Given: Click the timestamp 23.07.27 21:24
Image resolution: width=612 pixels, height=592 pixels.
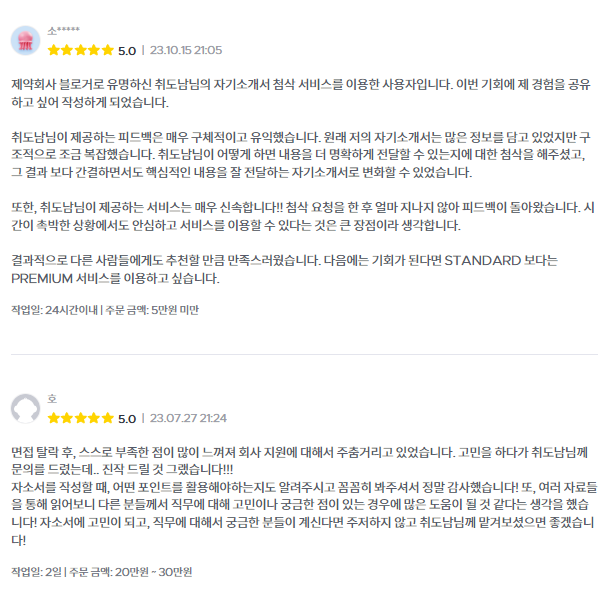Looking at the screenshot, I should (x=188, y=418).
